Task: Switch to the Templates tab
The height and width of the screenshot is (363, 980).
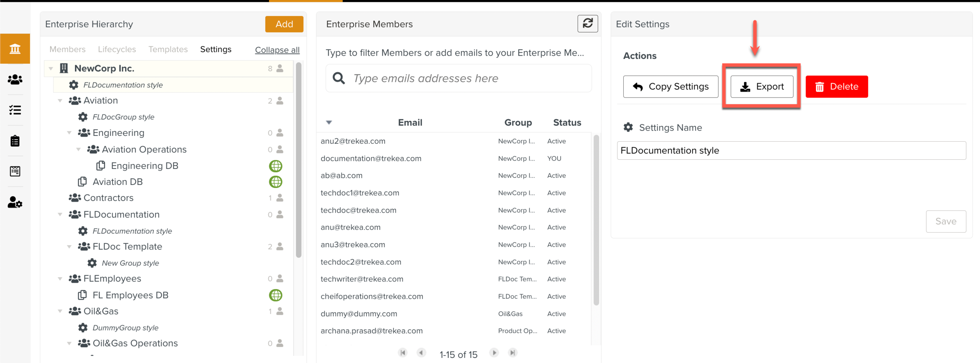Action: click(168, 49)
